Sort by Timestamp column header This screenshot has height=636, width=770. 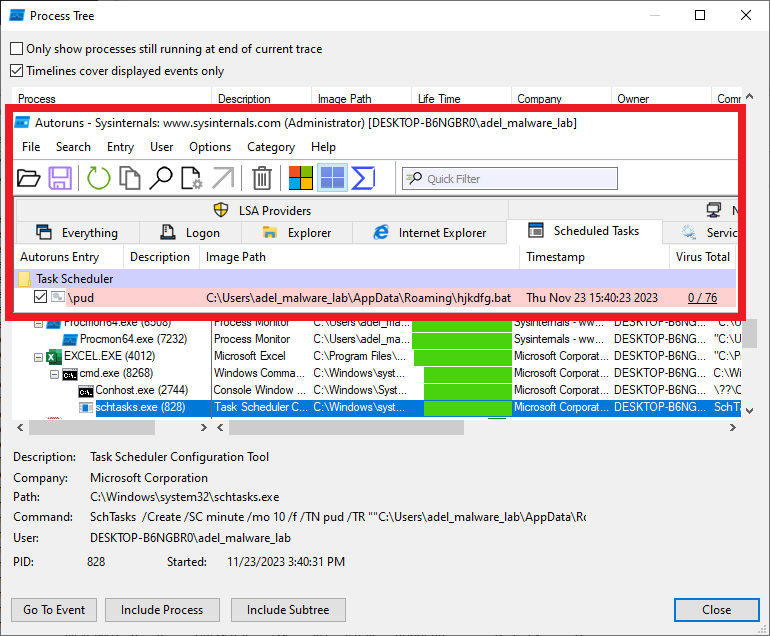coord(595,257)
